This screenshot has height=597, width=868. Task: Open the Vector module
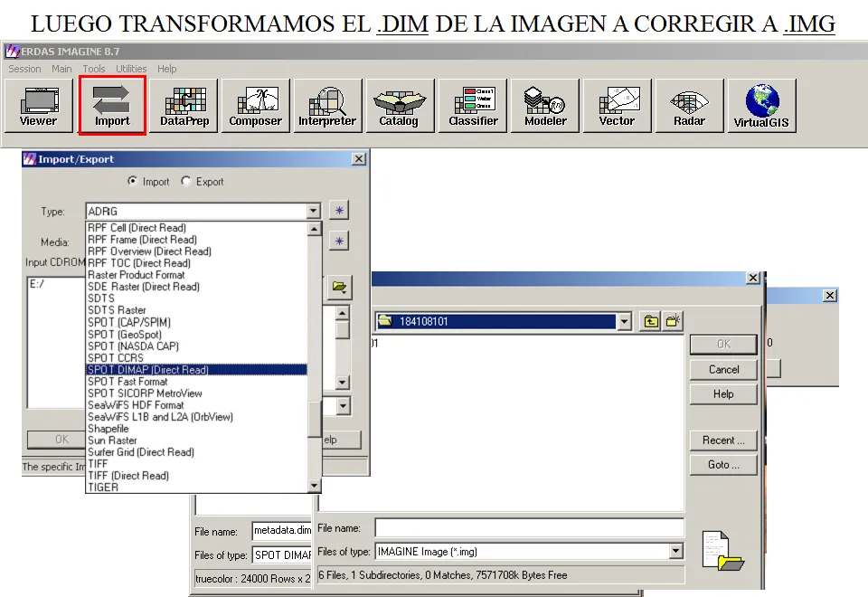point(618,106)
